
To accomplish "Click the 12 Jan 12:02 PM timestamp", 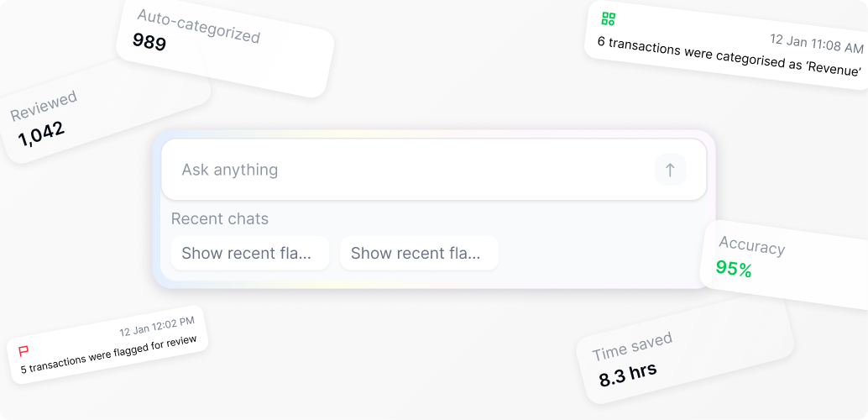I will tap(156, 326).
